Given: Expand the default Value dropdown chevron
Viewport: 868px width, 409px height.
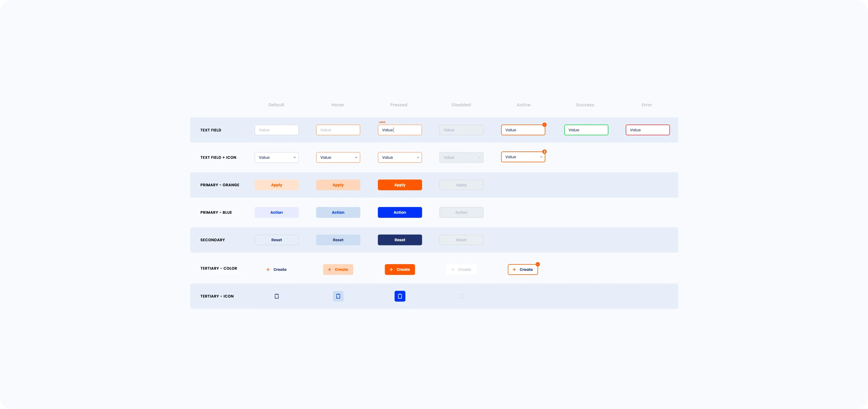Looking at the screenshot, I should [x=294, y=158].
